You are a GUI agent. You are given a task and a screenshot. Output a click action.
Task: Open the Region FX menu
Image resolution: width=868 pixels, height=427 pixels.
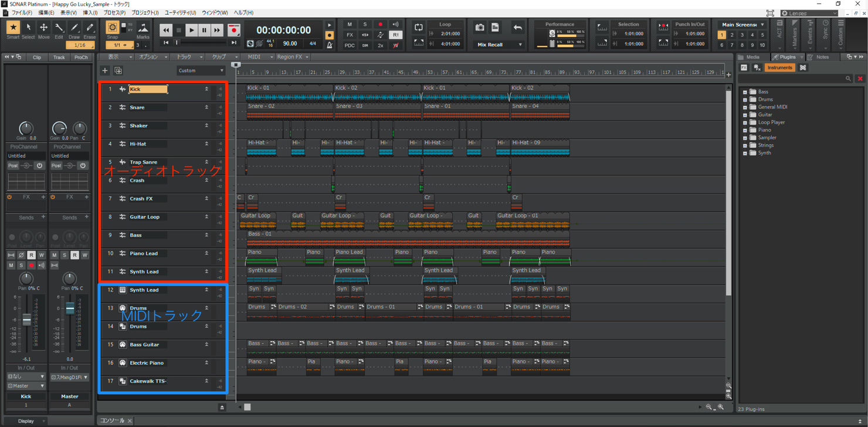292,57
